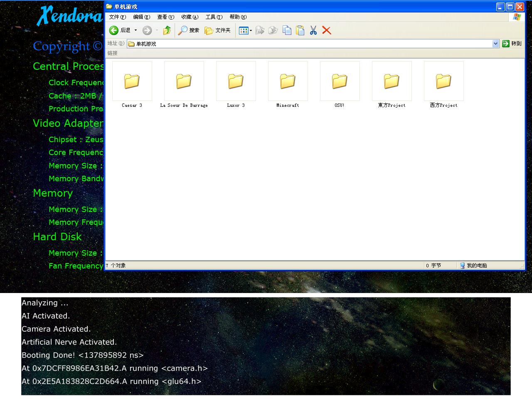Select the OSU! folder icon
The image size is (532, 399).
(x=340, y=81)
